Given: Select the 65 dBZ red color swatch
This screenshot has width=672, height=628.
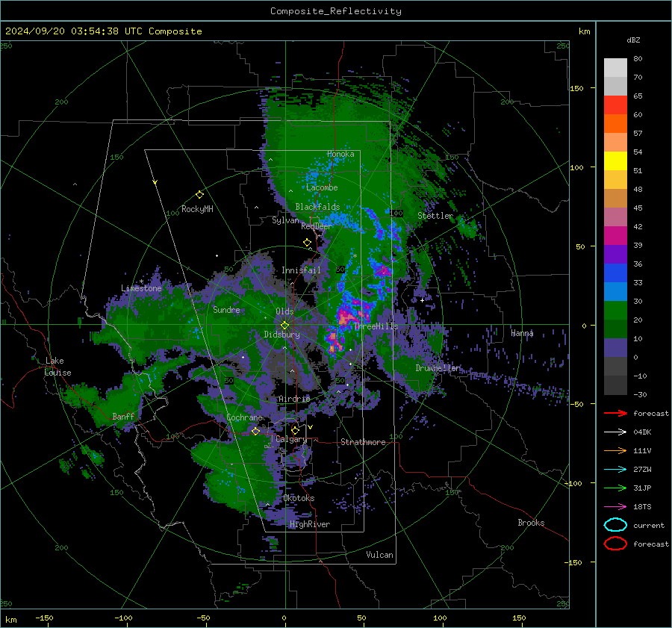Looking at the screenshot, I should click(x=615, y=105).
